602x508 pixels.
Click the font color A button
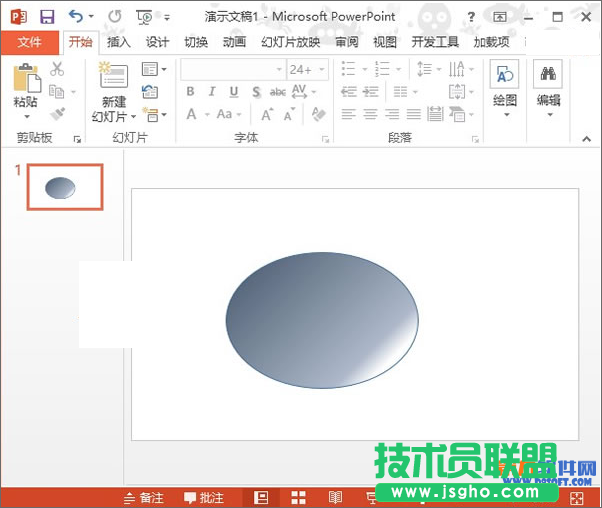click(x=191, y=114)
